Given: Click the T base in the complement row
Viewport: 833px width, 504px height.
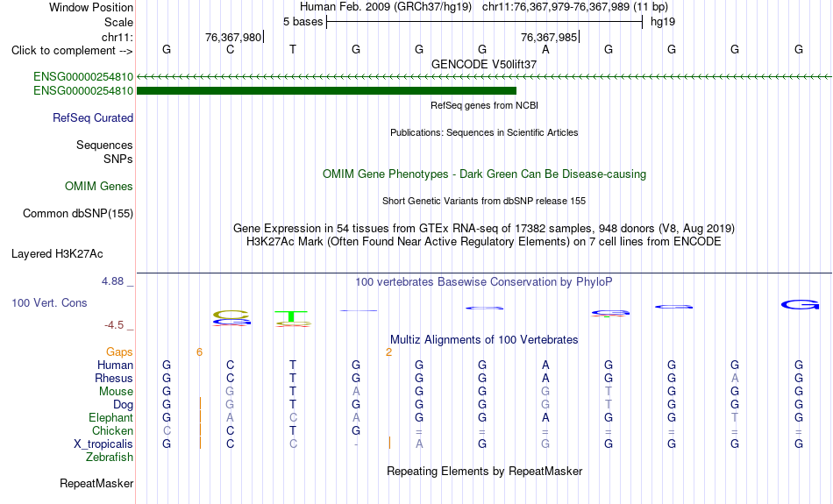Looking at the screenshot, I should pyautogui.click(x=293, y=49).
